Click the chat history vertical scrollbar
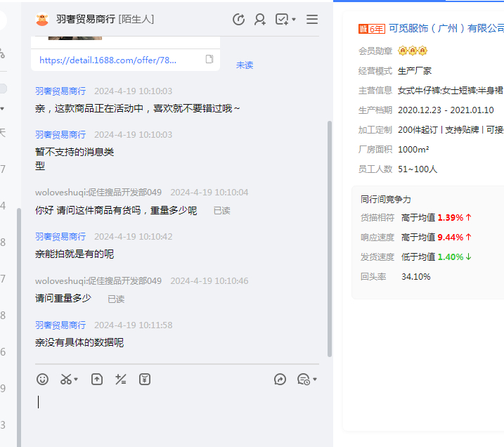This screenshot has width=504, height=447. (330, 239)
